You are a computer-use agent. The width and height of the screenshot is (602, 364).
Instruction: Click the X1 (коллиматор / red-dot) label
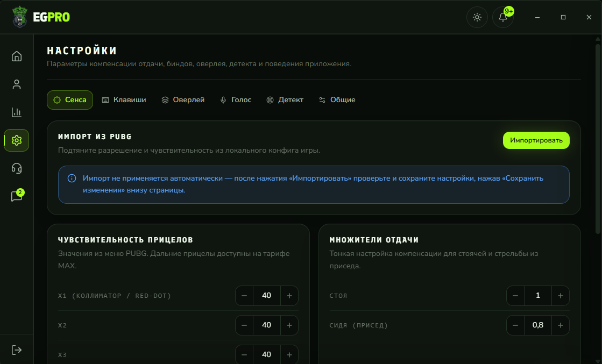(x=115, y=296)
